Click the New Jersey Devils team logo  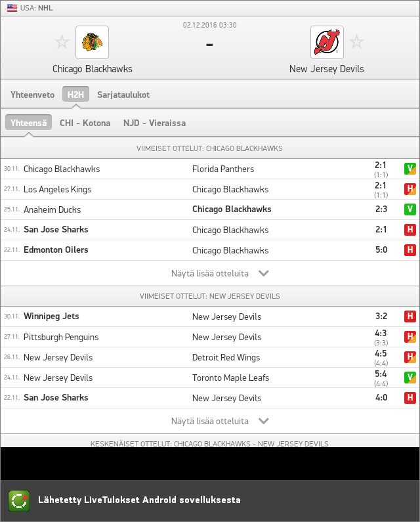[x=327, y=42]
